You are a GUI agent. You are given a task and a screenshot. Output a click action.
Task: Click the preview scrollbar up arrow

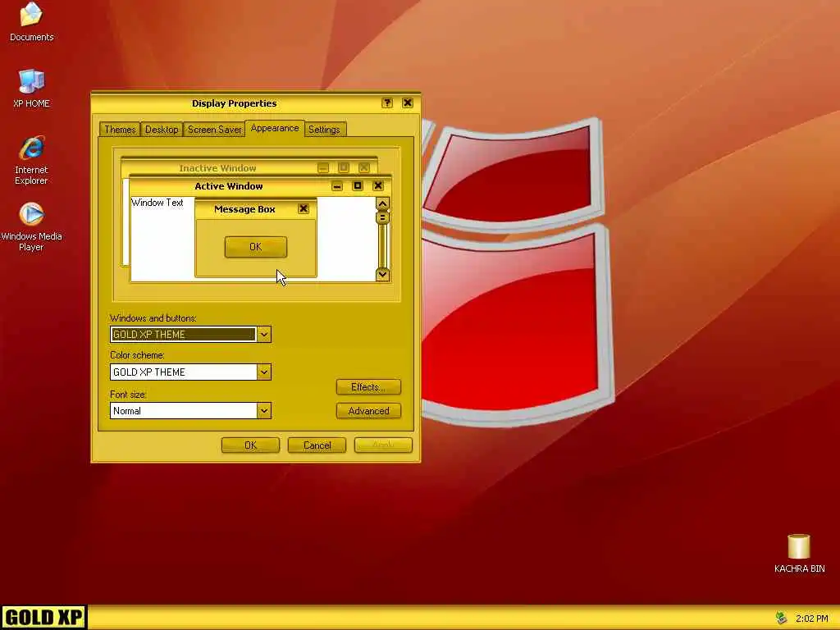[382, 204]
